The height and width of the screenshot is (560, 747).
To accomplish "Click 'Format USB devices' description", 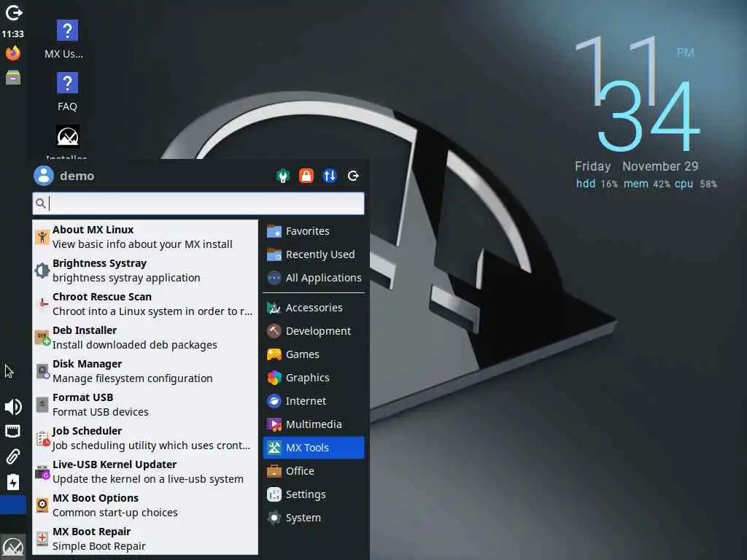I will 101,412.
